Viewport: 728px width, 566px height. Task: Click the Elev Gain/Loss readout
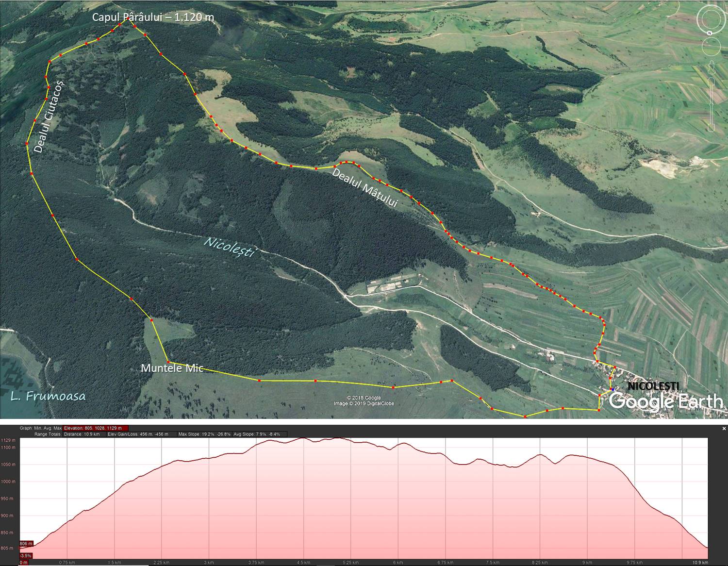point(137,434)
